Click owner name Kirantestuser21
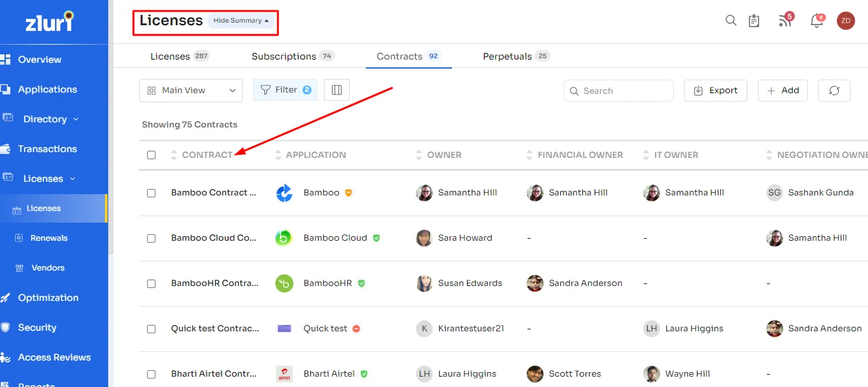The height and width of the screenshot is (387, 868). coord(471,329)
